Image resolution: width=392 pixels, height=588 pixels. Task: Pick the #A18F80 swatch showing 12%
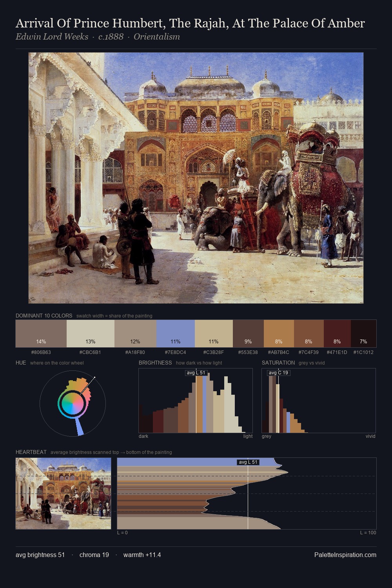click(135, 334)
